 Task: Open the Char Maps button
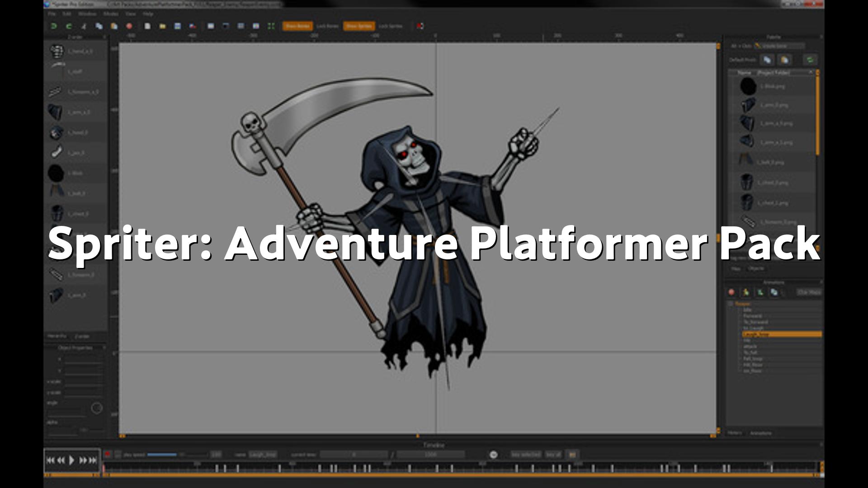(x=809, y=292)
